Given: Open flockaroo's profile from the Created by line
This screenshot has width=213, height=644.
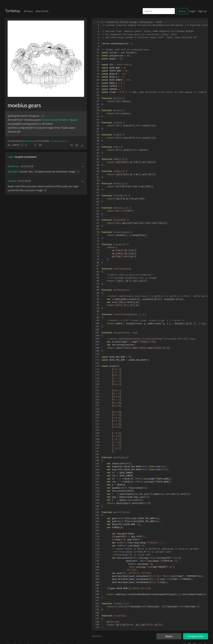Looking at the screenshot, I should point(26,141).
